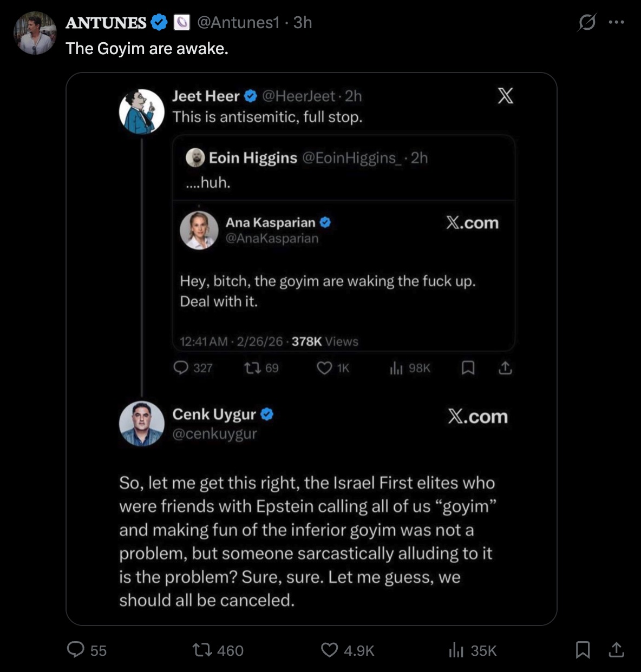Repost the ANTUNES post
This screenshot has width=641, height=672.
point(203,649)
